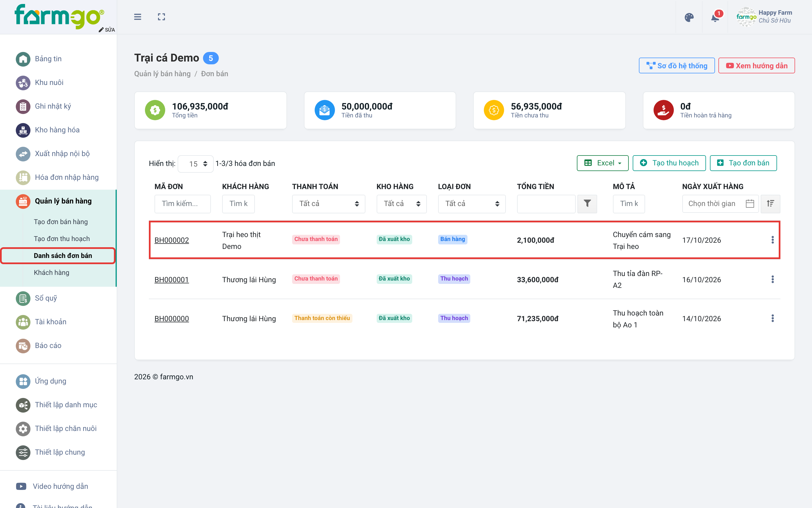The height and width of the screenshot is (508, 812).
Task: Click the Tạo đơn bán button
Action: [x=743, y=163]
